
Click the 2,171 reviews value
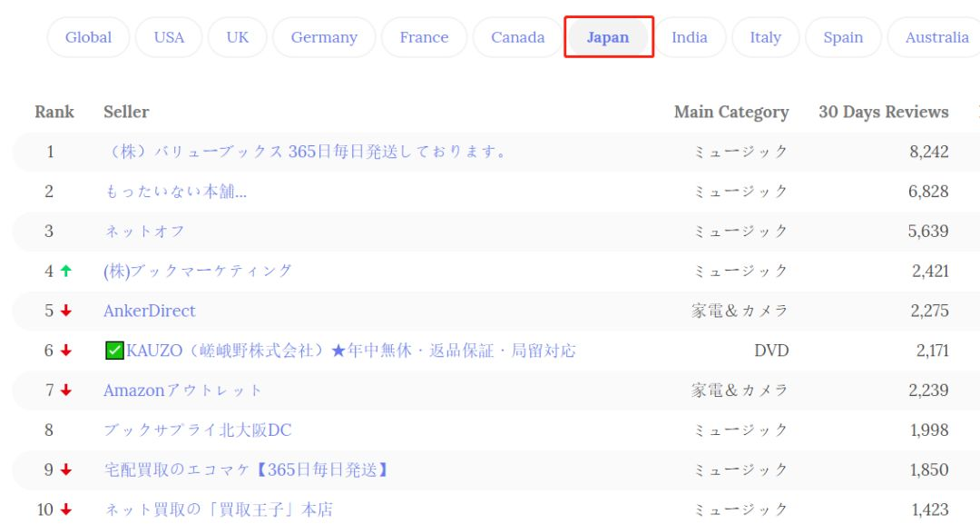tap(933, 351)
